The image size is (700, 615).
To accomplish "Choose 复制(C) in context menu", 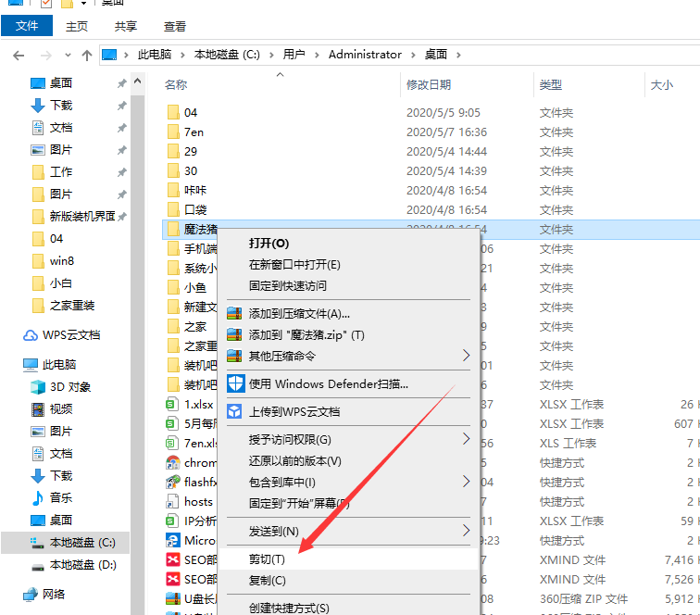I will click(268, 580).
